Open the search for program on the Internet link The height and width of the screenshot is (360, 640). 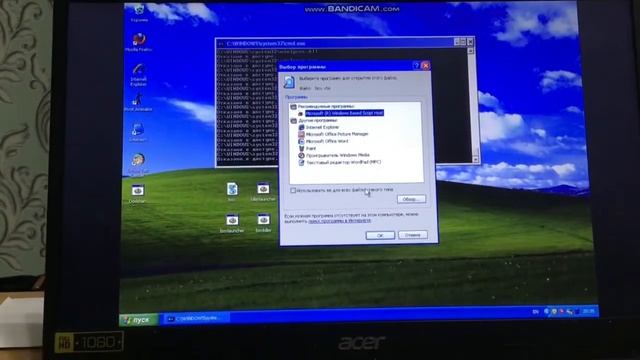(339, 221)
